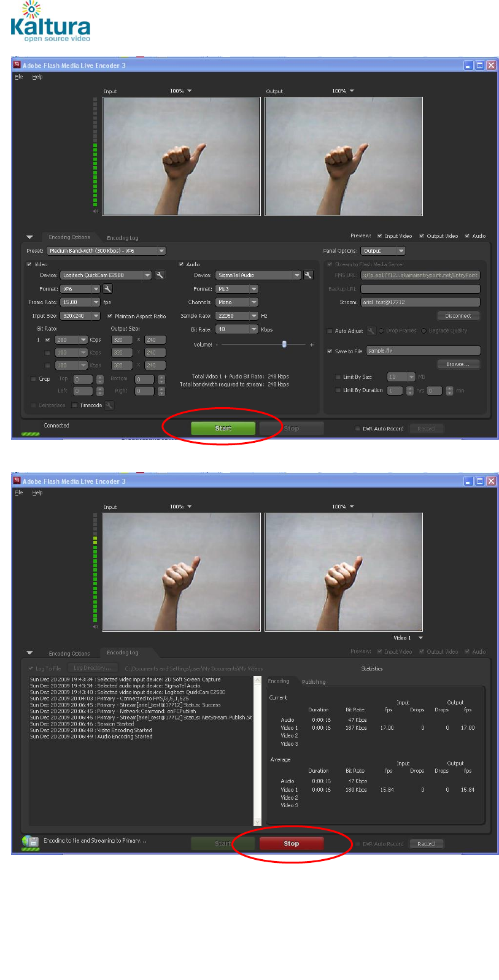Screen dimensions: 499x980
Task: Open Sample Rate dropdown showing 22050
Action: point(237,316)
